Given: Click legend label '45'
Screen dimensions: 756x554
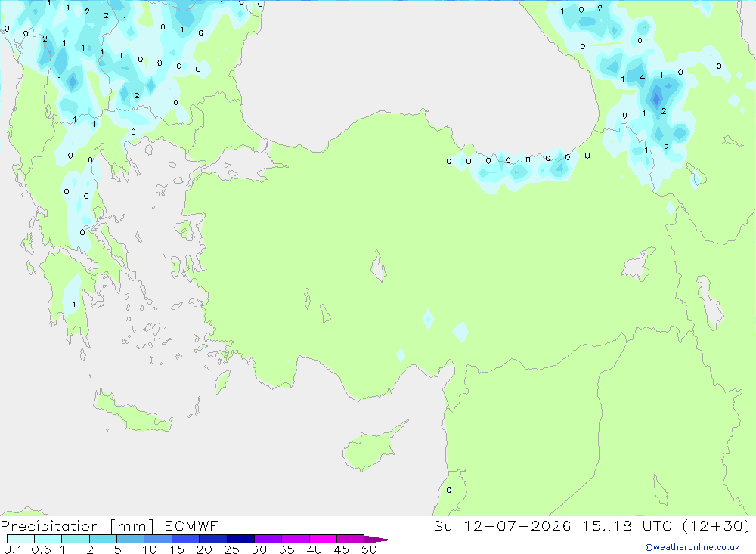Looking at the screenshot, I should tap(342, 549).
